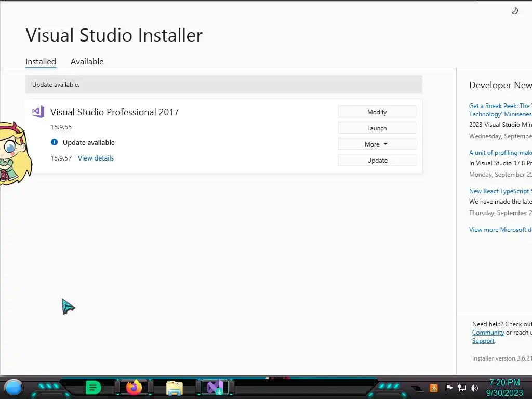The width and height of the screenshot is (532, 399).
Task: Click the Windows Start orb
Action: (14, 388)
